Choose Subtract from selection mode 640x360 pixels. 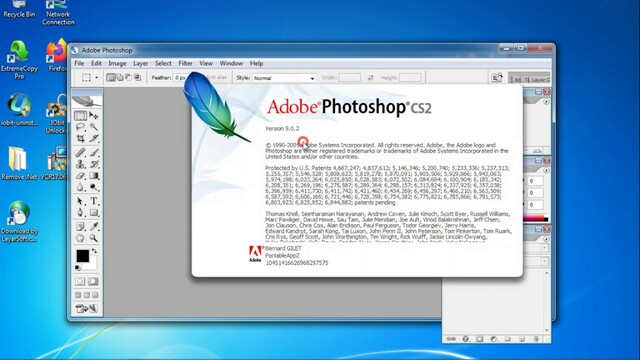[129, 78]
